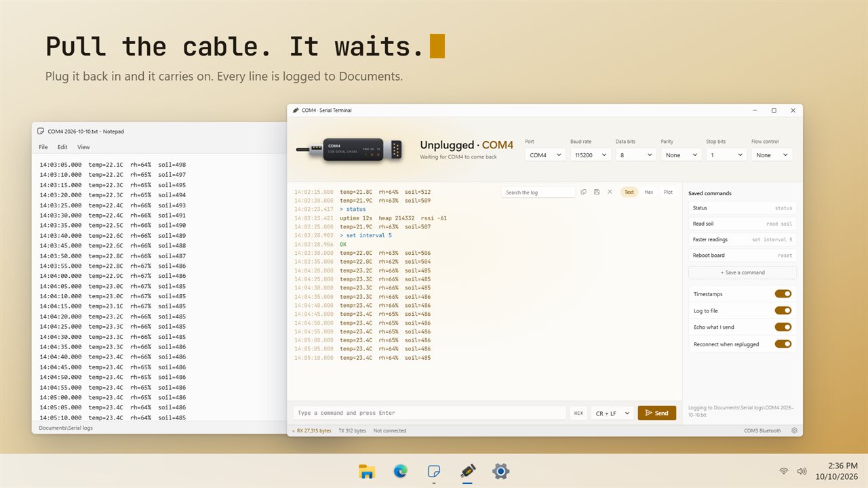Viewport: 868px width, 488px height.
Task: Click the command input field
Action: pos(430,413)
